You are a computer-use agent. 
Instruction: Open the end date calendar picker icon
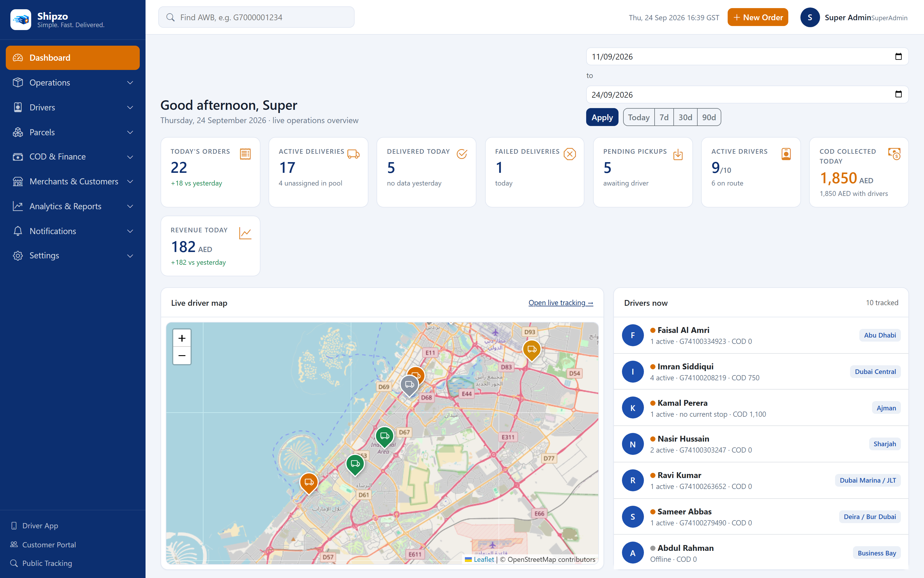(898, 94)
